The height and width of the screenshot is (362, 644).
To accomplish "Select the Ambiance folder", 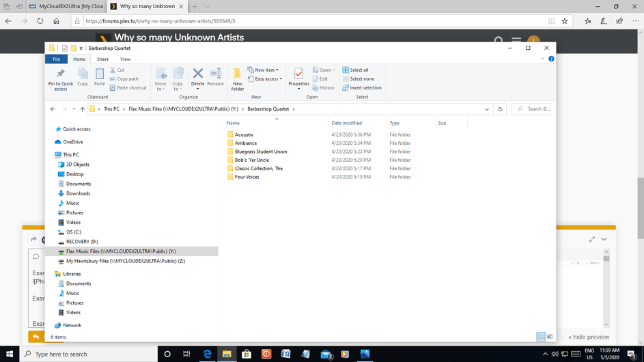I will (246, 143).
